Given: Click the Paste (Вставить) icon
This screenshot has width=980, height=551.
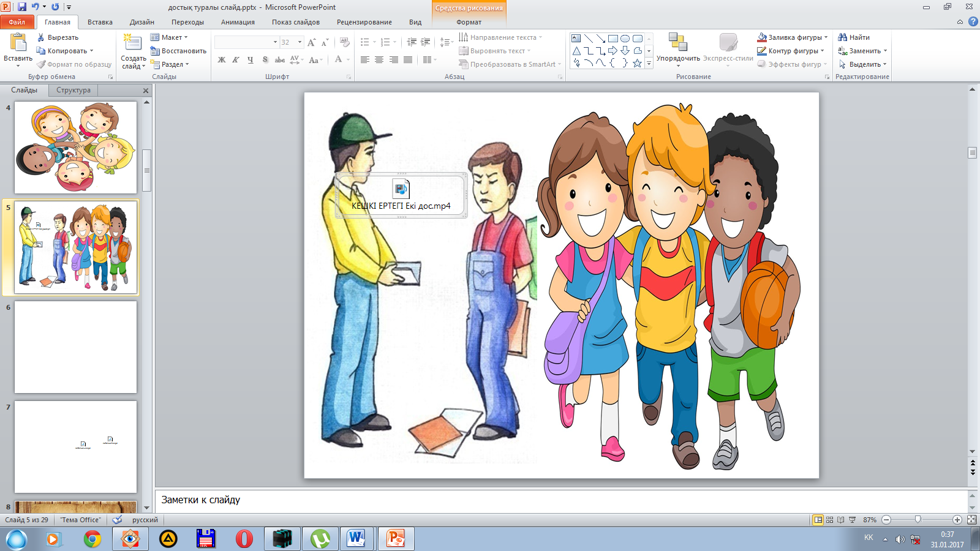Looking at the screenshot, I should [x=18, y=42].
